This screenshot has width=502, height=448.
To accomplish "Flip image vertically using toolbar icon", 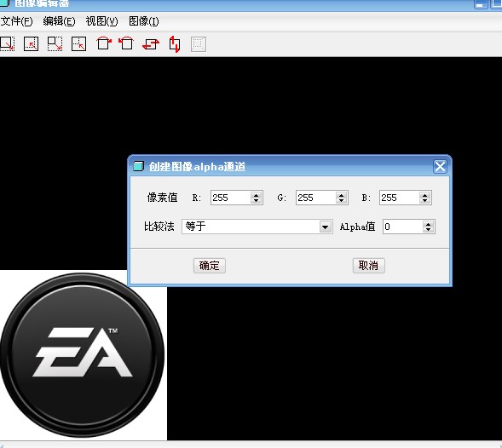I will (175, 44).
